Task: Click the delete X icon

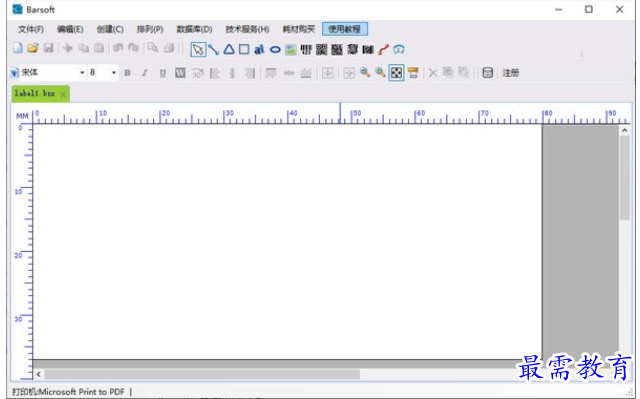Action: click(433, 73)
